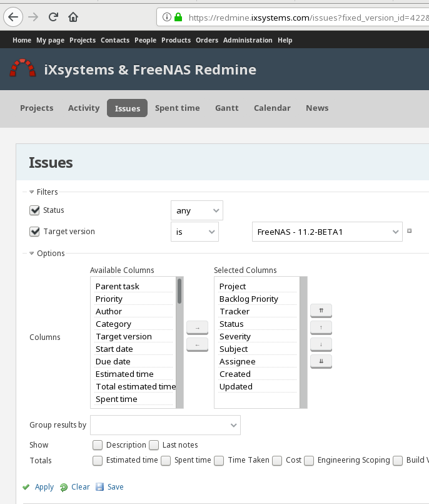Open the Spent time tab
This screenshot has width=429, height=504.
(177, 108)
